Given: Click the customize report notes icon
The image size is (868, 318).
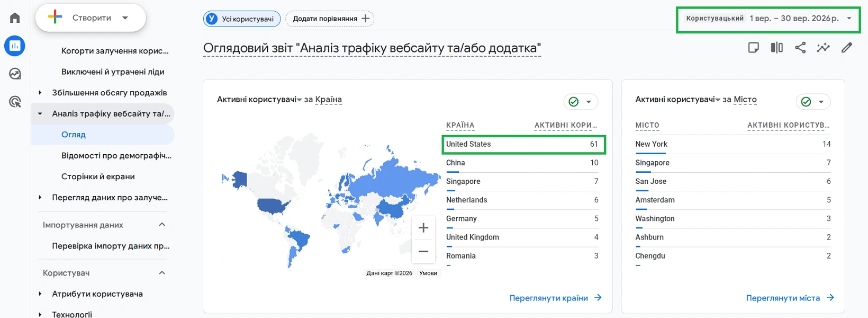Looking at the screenshot, I should click(753, 48).
